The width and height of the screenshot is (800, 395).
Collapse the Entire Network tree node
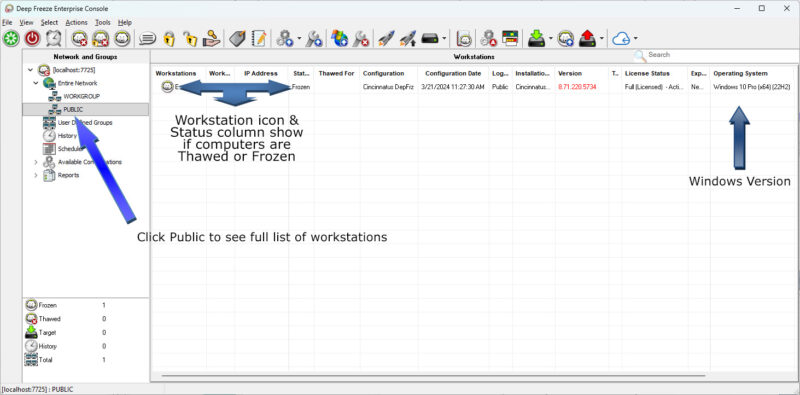(36, 83)
